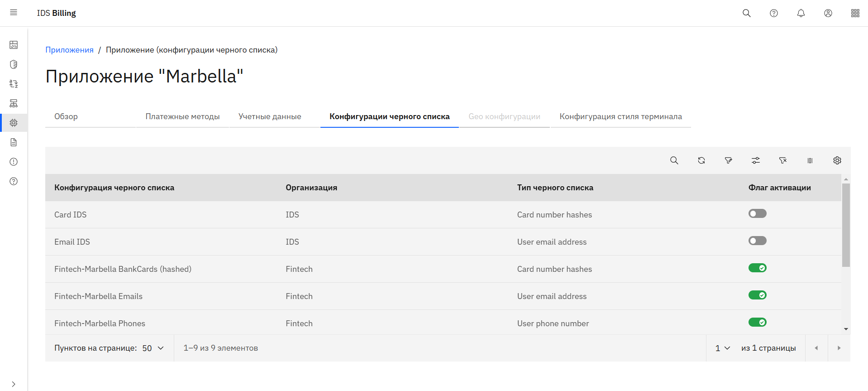Open the page number dropdown
This screenshot has height=391, width=868.
[x=722, y=348]
